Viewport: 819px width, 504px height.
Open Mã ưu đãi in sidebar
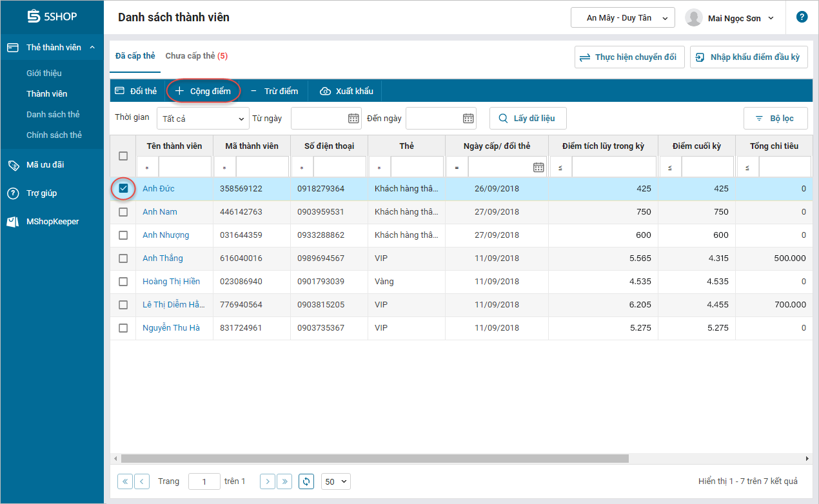(x=44, y=165)
